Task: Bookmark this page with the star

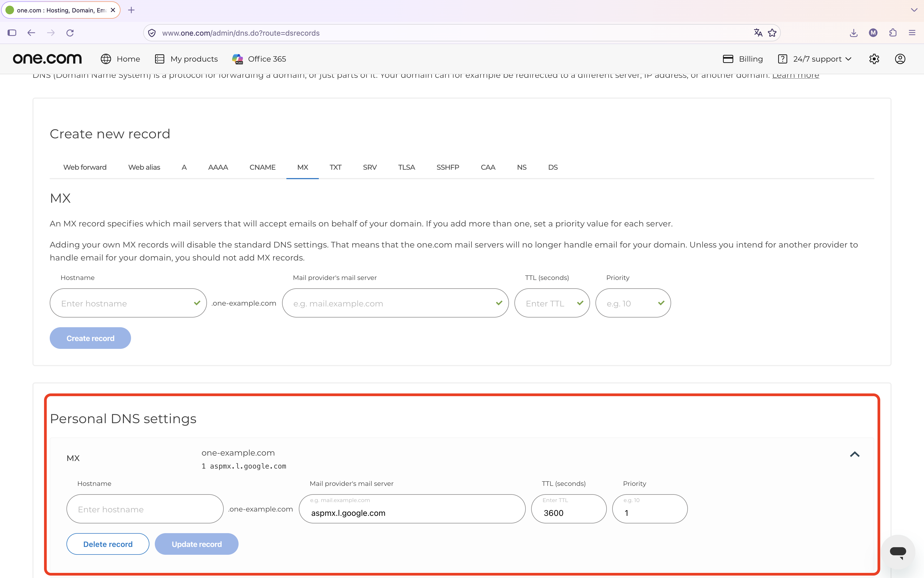Action: coord(772,33)
